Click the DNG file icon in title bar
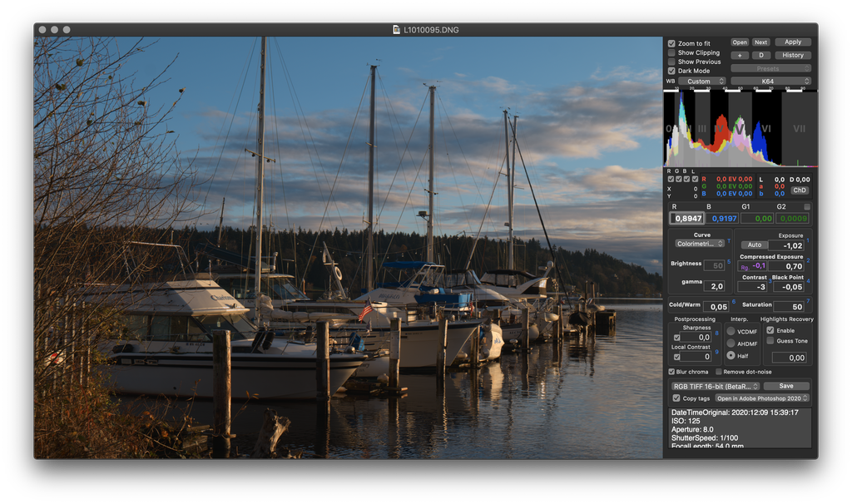 tap(397, 30)
